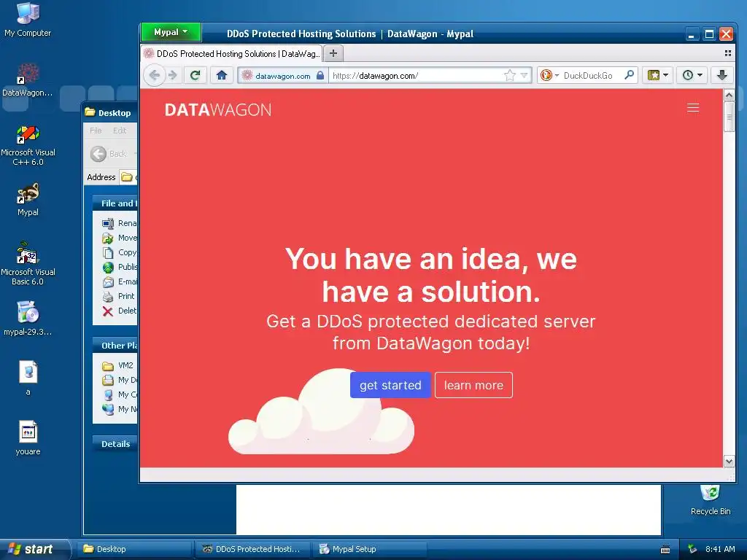Open the Bookmarks menu button

(x=658, y=75)
